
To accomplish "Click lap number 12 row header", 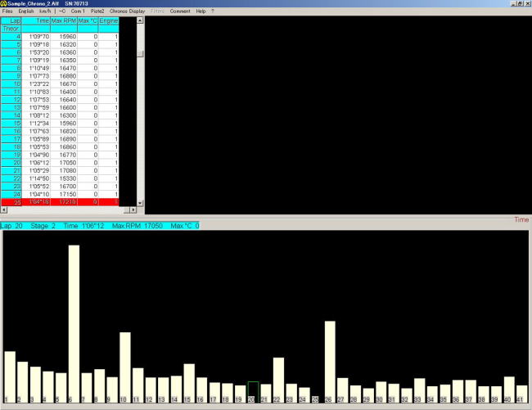I will pyautogui.click(x=11, y=100).
